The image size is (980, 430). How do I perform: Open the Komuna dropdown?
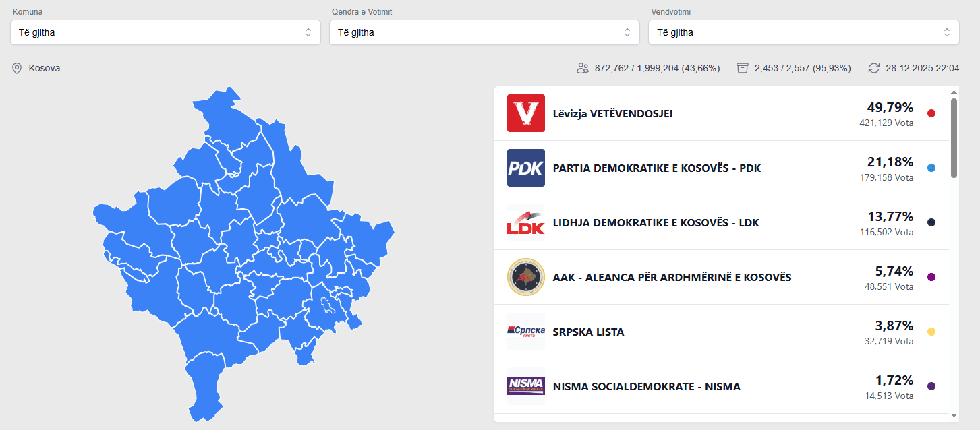[x=165, y=32]
